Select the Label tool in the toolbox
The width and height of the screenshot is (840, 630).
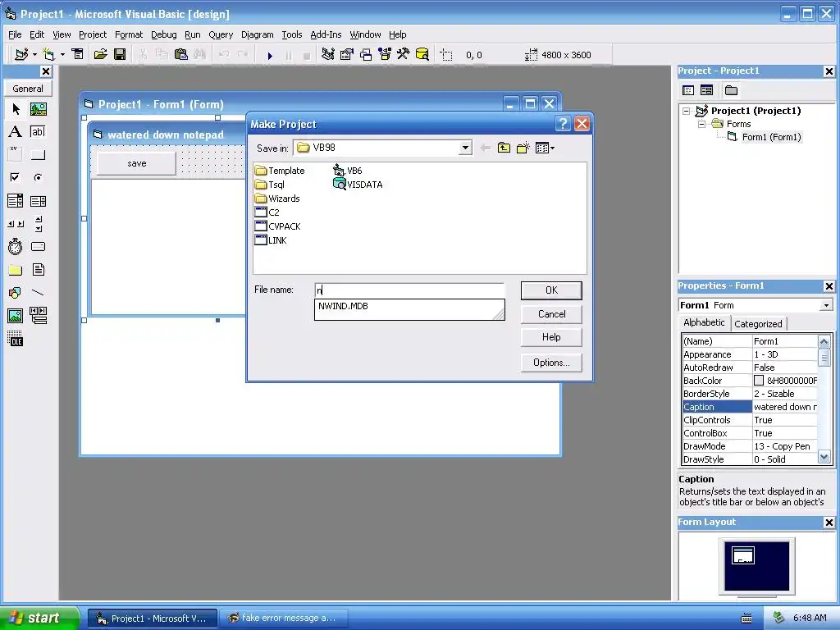tap(16, 132)
